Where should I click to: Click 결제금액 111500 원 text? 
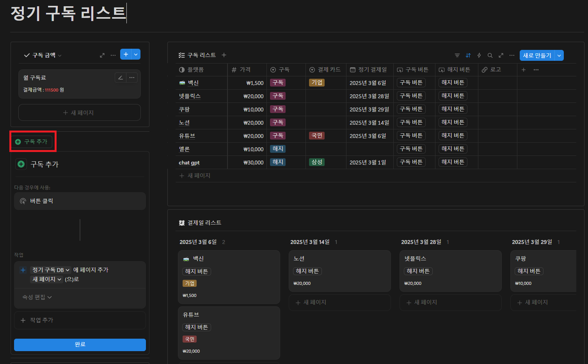(x=43, y=90)
